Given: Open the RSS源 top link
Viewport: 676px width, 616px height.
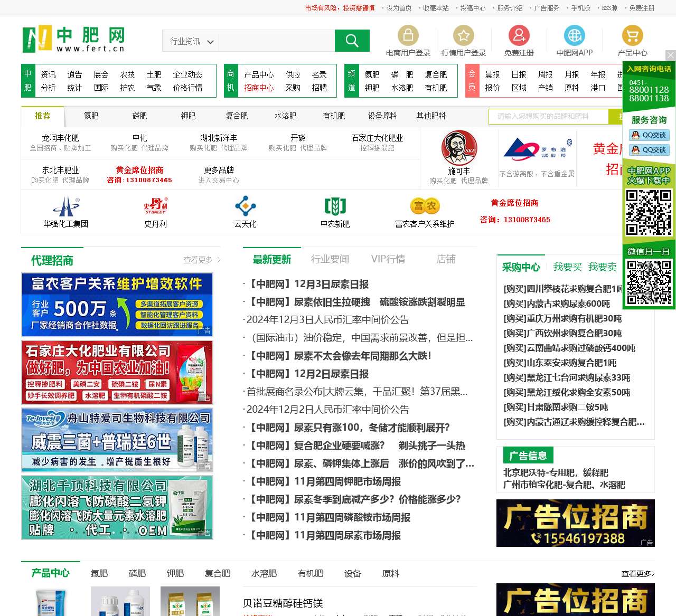Looking at the screenshot, I should 610,8.
